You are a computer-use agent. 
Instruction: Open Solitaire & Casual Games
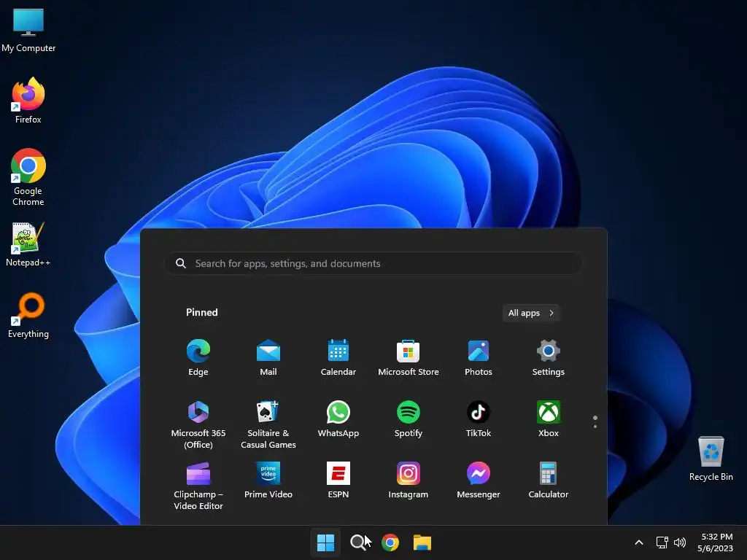[x=268, y=425]
